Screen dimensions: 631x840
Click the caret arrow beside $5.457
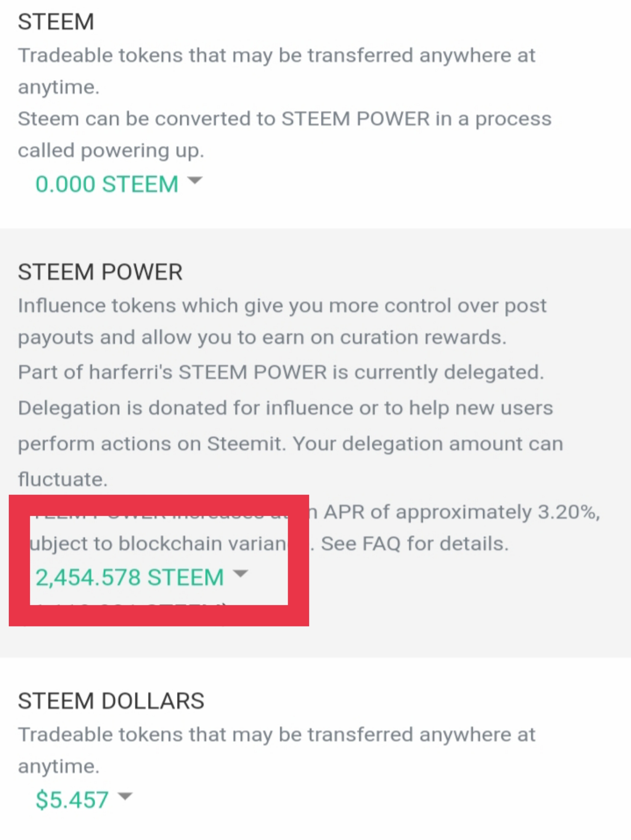point(125,796)
